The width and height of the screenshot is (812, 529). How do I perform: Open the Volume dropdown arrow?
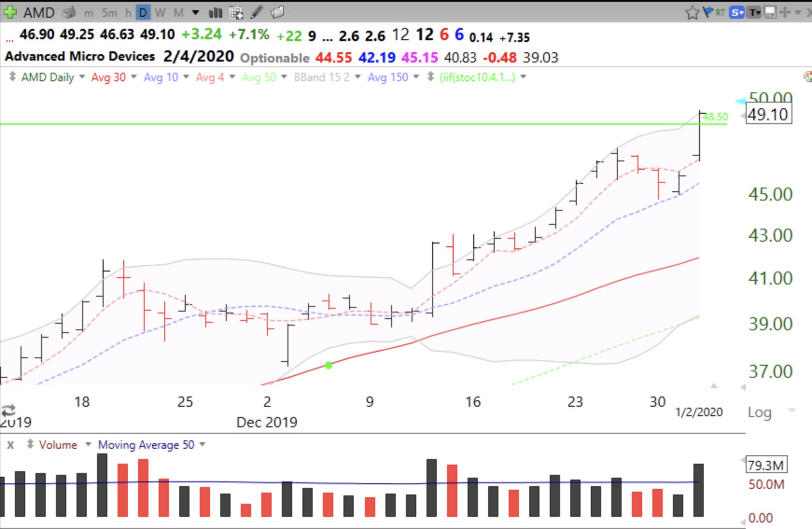(88, 444)
